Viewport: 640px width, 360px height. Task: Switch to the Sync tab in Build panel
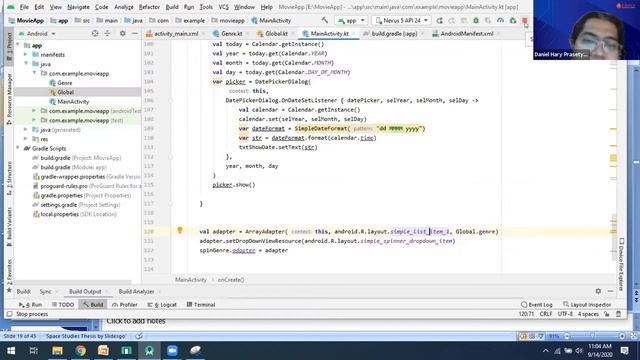click(45, 291)
